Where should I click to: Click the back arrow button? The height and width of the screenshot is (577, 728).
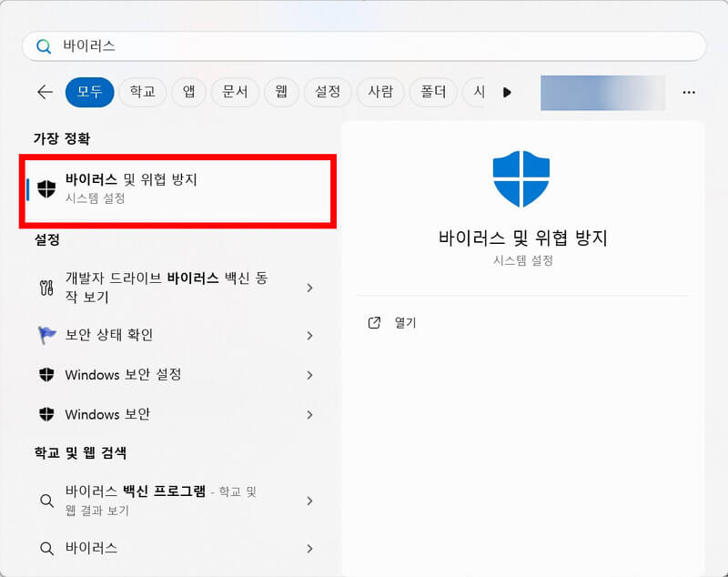[45, 92]
